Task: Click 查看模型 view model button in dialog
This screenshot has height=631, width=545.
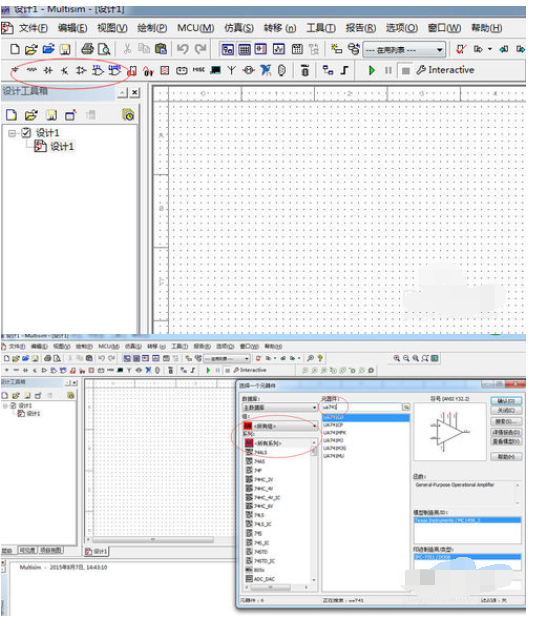Action: 506,441
